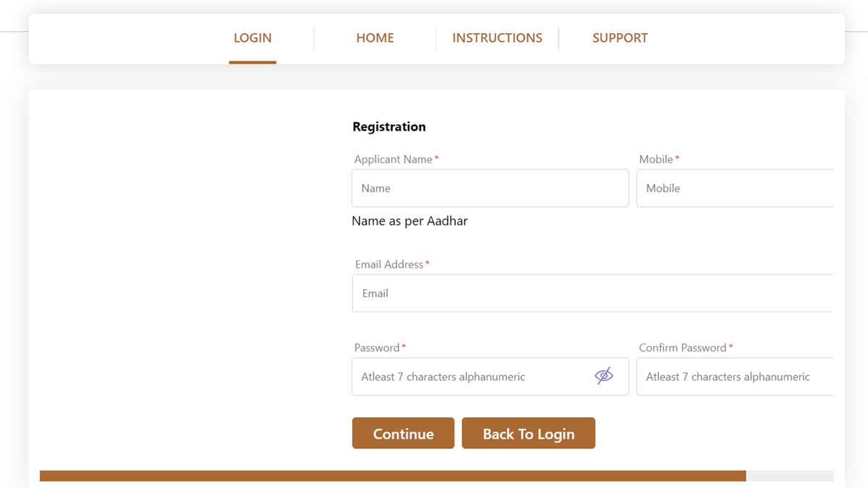This screenshot has height=488, width=868.
Task: Focus the Confirm Password input field
Action: [735, 377]
